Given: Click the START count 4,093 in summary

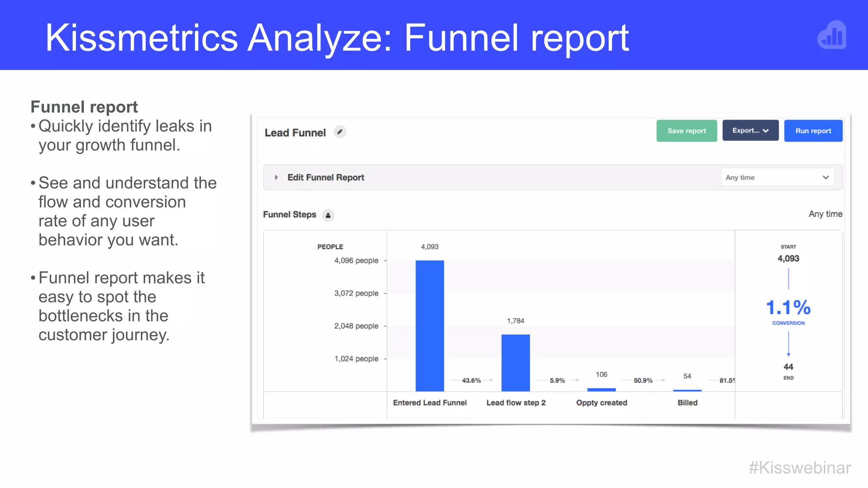Looking at the screenshot, I should (x=788, y=258).
